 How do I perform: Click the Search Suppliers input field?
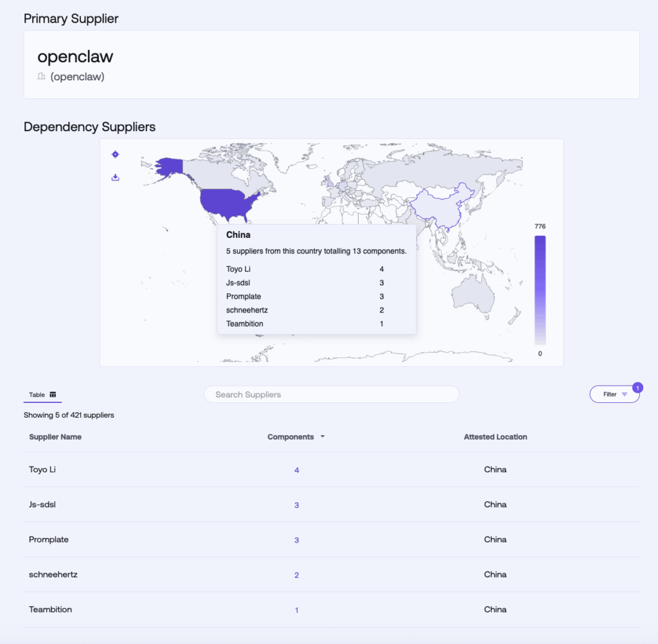pyautogui.click(x=332, y=394)
